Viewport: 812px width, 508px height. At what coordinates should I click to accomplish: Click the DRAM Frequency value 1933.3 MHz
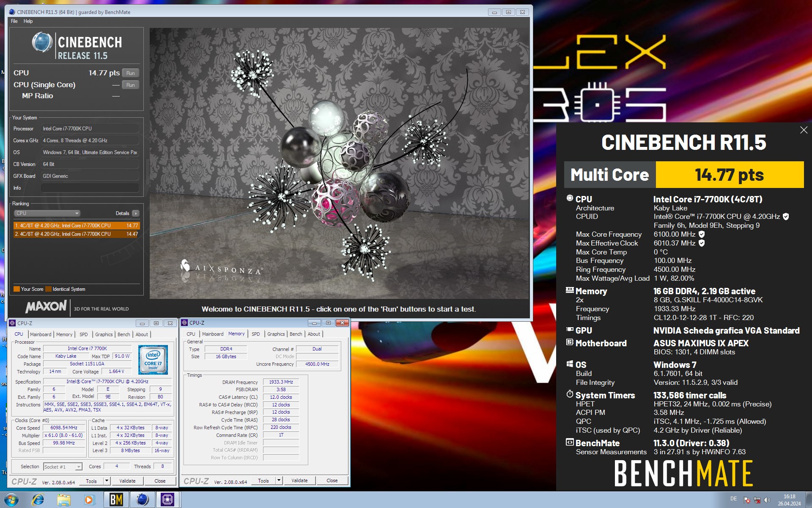(281, 382)
